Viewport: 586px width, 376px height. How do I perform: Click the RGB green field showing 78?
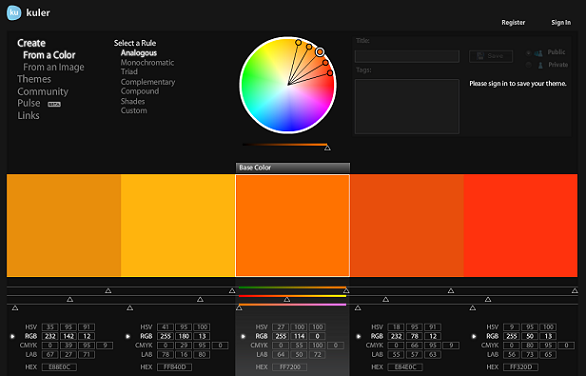(414, 336)
